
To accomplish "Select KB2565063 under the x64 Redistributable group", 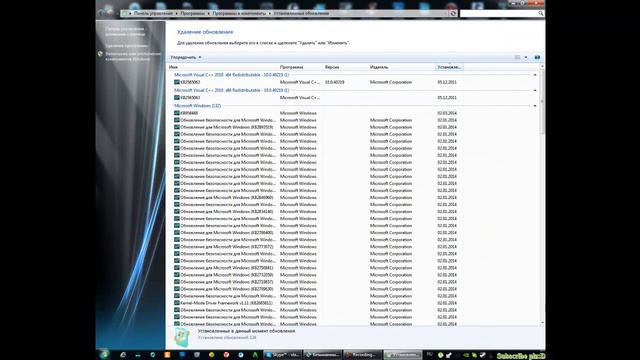I will (190, 82).
